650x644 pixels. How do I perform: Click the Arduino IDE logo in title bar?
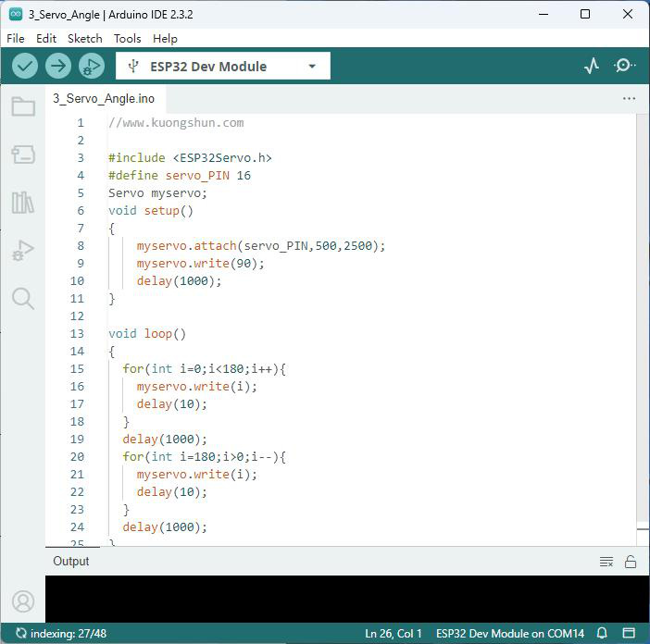16,14
